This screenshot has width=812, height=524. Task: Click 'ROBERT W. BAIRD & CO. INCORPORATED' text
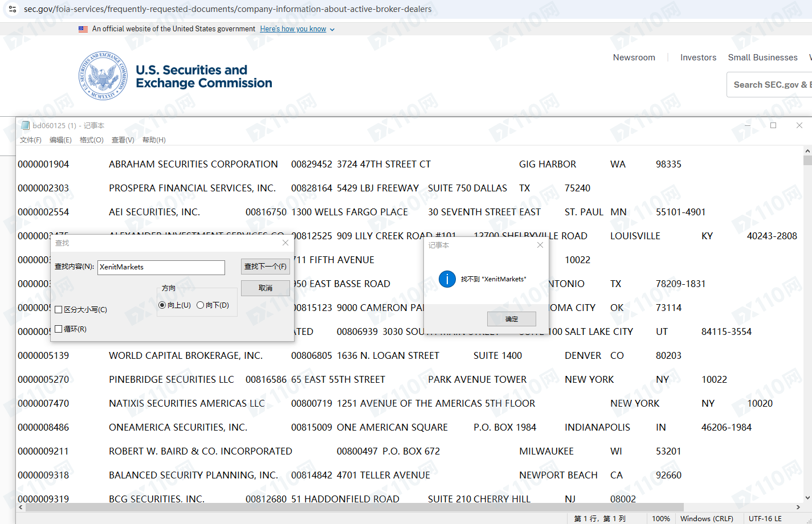point(201,451)
